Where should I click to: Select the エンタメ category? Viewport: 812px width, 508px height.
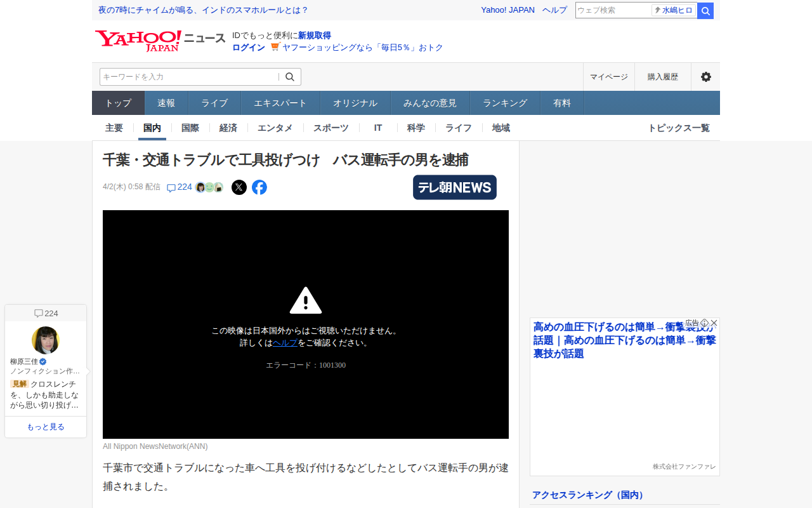[x=275, y=128]
